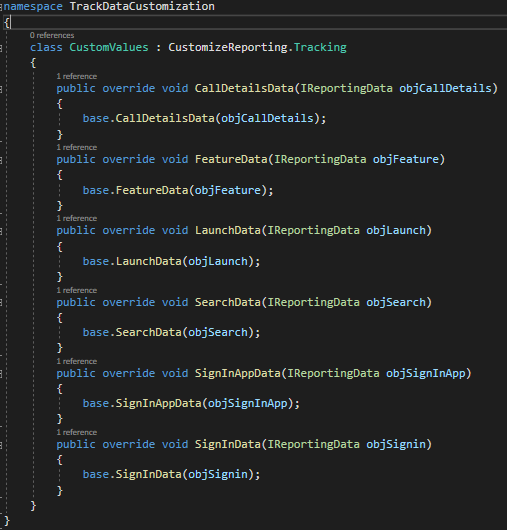Collapse the CustomValues class outlining region
507x530 pixels.
(1, 48)
